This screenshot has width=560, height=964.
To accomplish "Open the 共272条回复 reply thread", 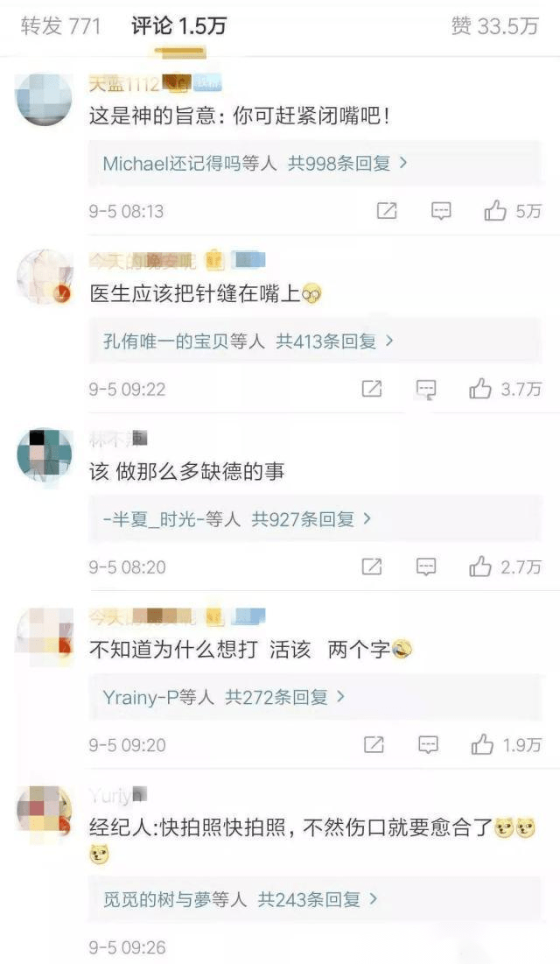I will (x=284, y=697).
